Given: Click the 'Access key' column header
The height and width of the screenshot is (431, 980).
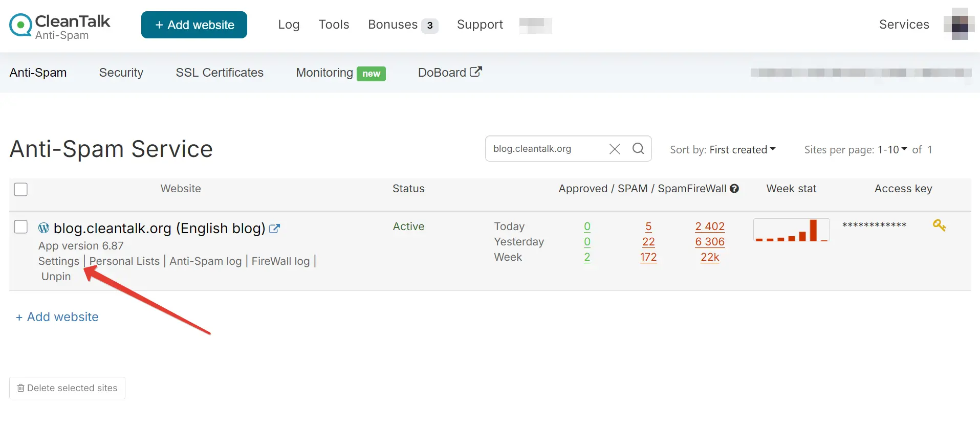Looking at the screenshot, I should 903,189.
